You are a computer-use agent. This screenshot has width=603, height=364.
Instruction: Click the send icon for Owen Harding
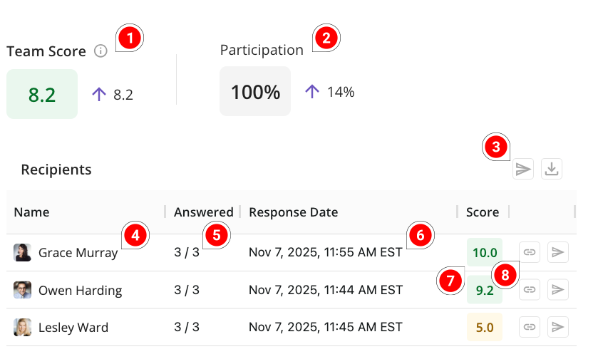[558, 290]
